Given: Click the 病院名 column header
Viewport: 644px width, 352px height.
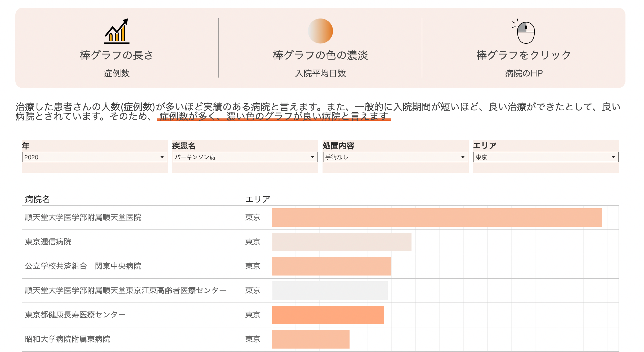Looking at the screenshot, I should (x=37, y=199).
